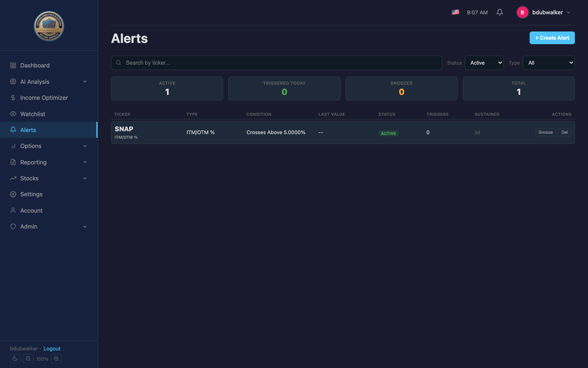Click the Stocks trend line icon
The width and height of the screenshot is (588, 368).
pos(13,178)
